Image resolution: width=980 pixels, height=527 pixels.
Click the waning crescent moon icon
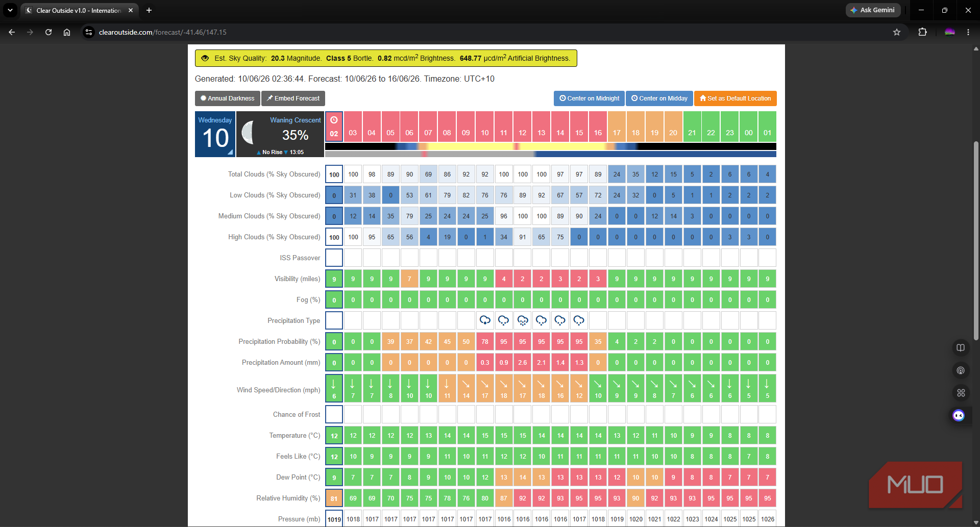pos(249,133)
